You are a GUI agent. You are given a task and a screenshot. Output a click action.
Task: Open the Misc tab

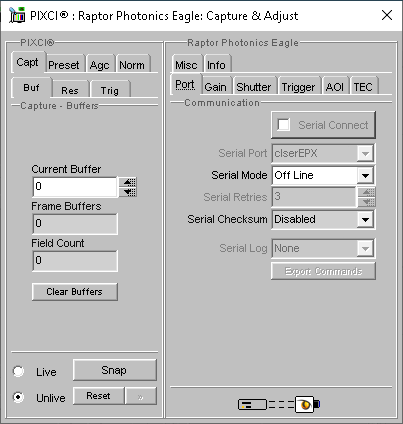pos(187,64)
